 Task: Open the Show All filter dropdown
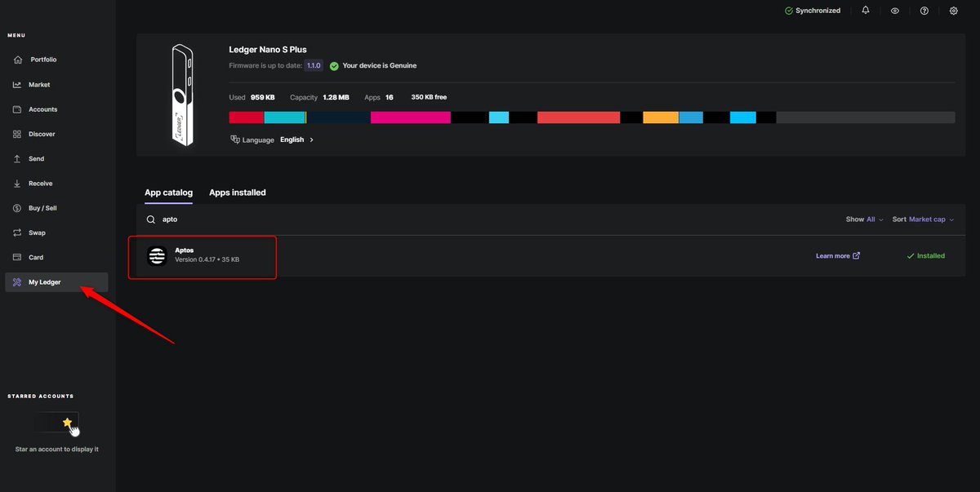tap(865, 219)
